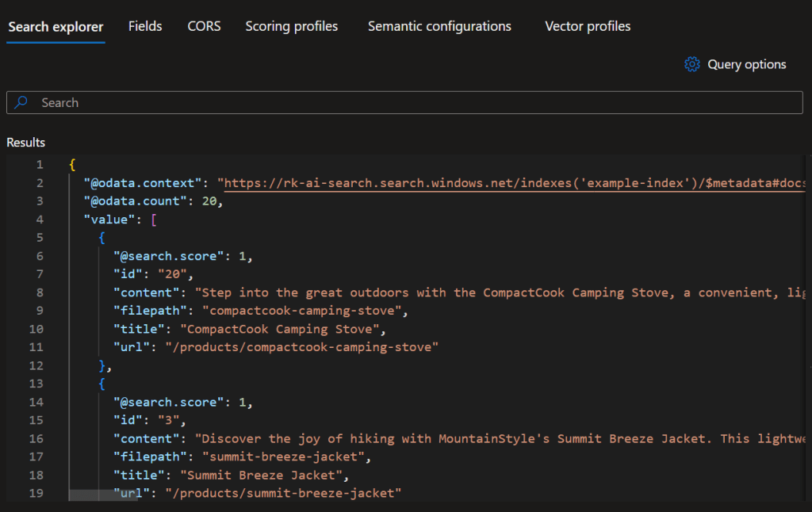The width and height of the screenshot is (812, 512).
Task: Click the magnifier icon in the search box
Action: [21, 102]
